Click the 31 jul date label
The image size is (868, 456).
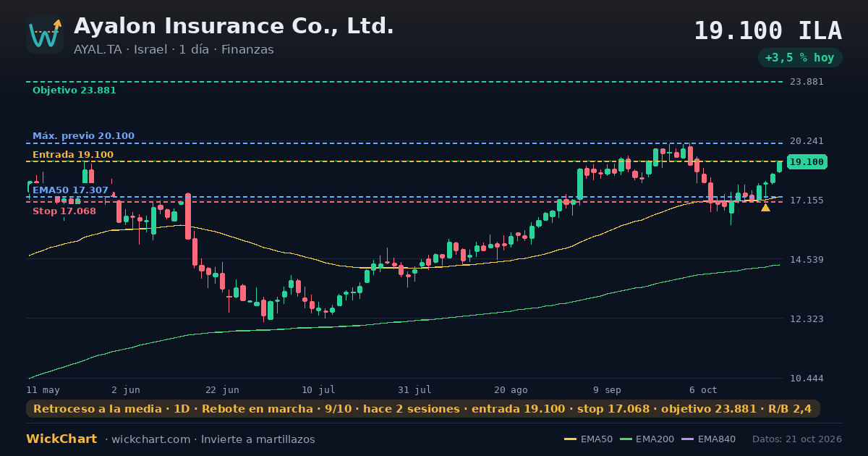point(414,390)
